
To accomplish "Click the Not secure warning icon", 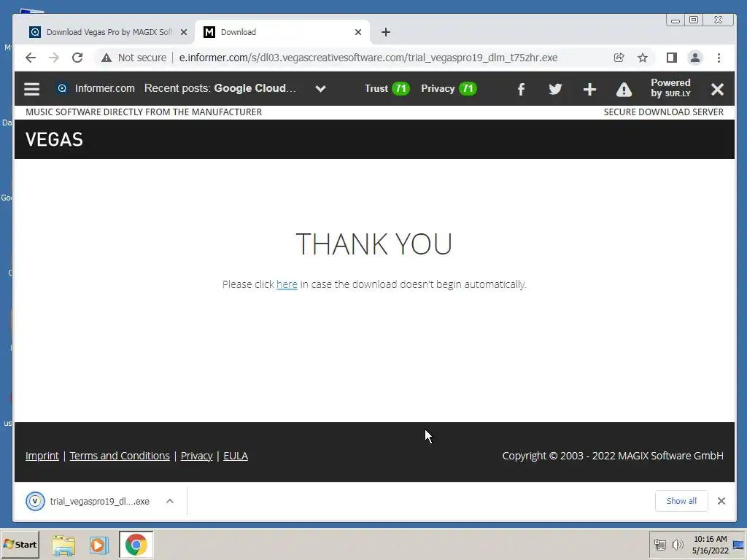I will point(107,58).
